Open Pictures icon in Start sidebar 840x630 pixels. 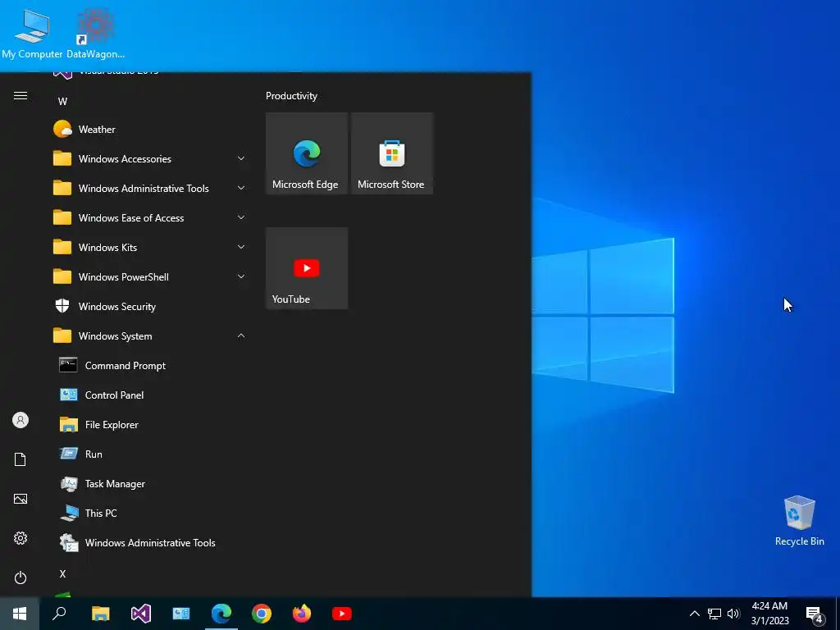pyautogui.click(x=21, y=499)
